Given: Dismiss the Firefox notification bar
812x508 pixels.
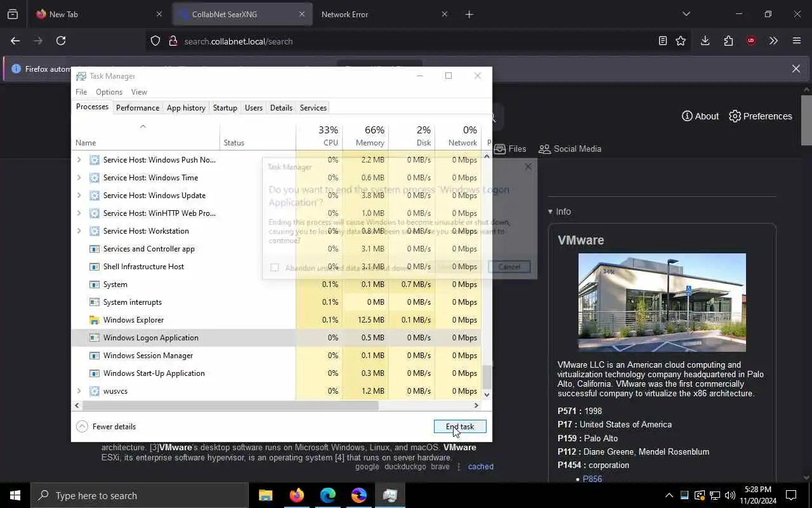Looking at the screenshot, I should [x=796, y=69].
